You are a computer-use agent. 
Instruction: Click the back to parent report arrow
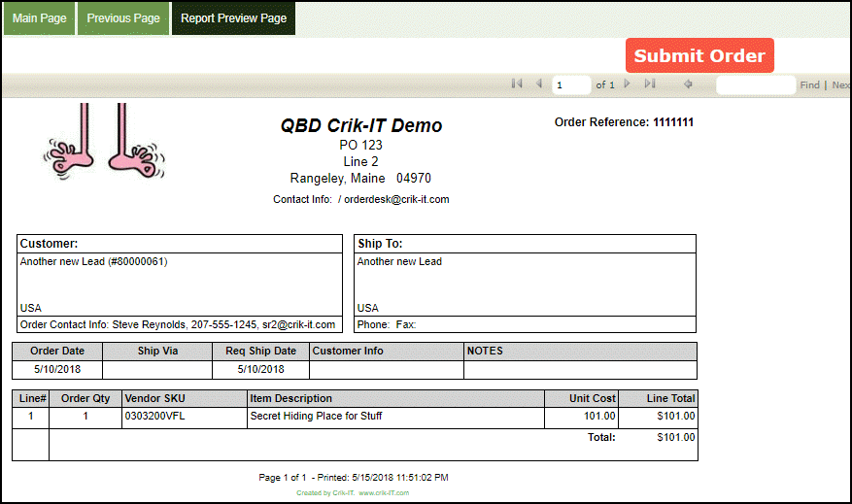(x=688, y=84)
